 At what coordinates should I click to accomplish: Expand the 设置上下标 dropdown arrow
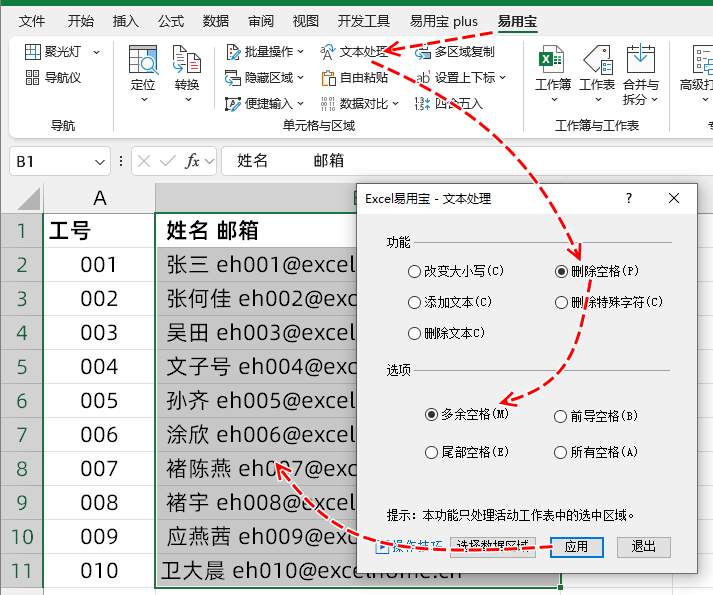point(502,78)
